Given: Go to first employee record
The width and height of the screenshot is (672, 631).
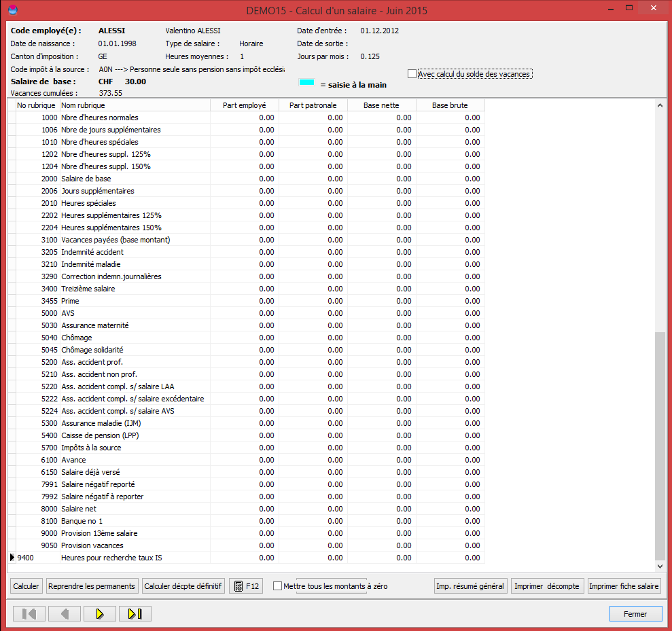Looking at the screenshot, I should click(29, 614).
